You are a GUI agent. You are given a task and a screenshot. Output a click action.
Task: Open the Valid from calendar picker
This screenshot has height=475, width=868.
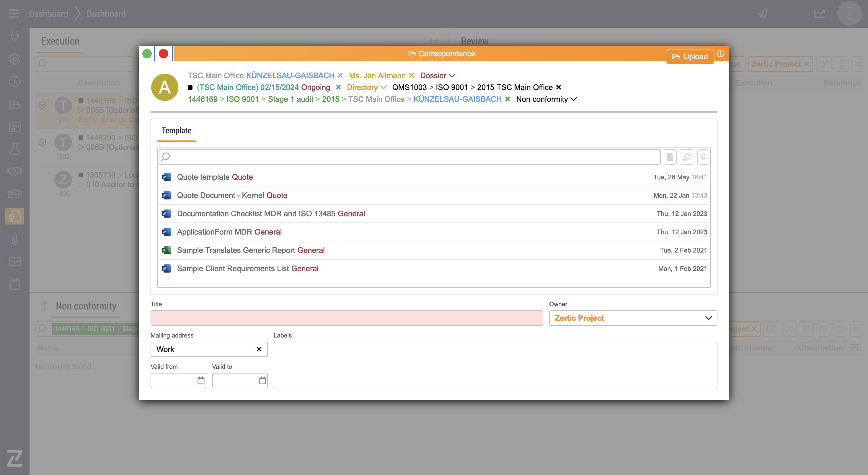pyautogui.click(x=201, y=380)
